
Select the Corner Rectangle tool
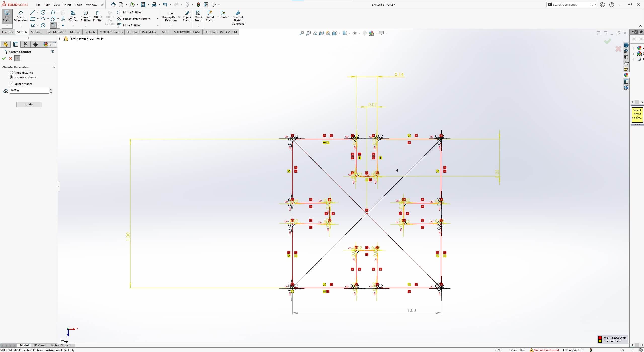[33, 19]
